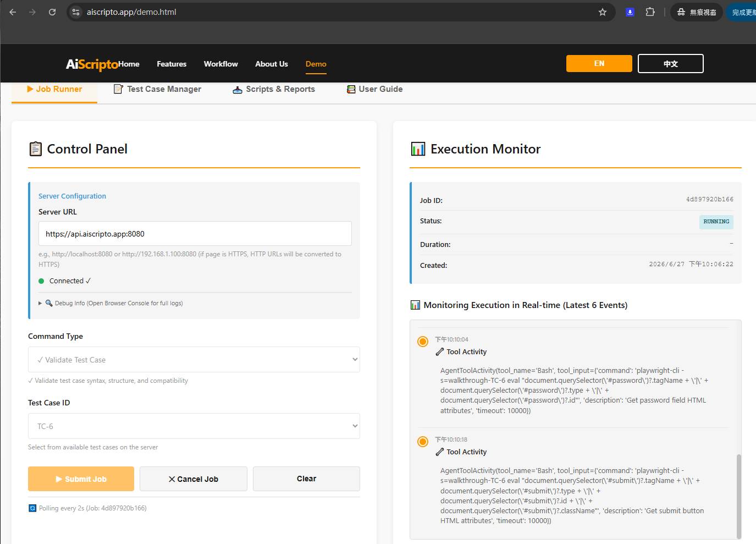Open the Command Type dropdown
Image resolution: width=756 pixels, height=544 pixels.
point(194,360)
